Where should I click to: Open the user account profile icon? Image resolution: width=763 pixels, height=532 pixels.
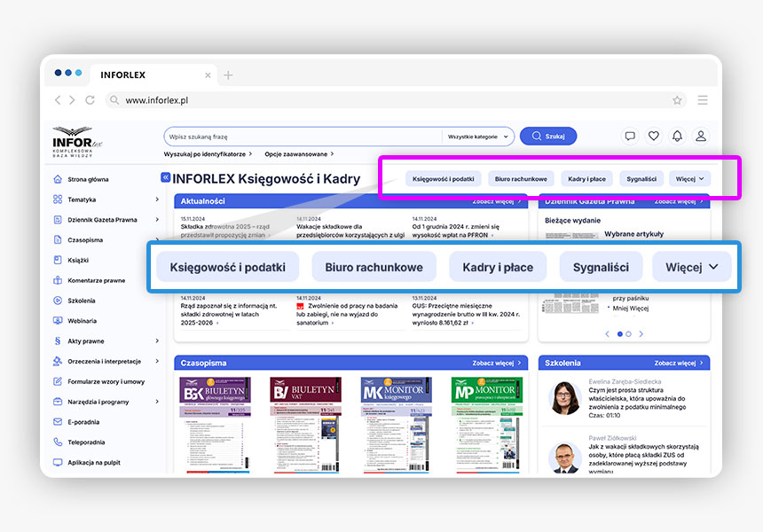pyautogui.click(x=701, y=137)
